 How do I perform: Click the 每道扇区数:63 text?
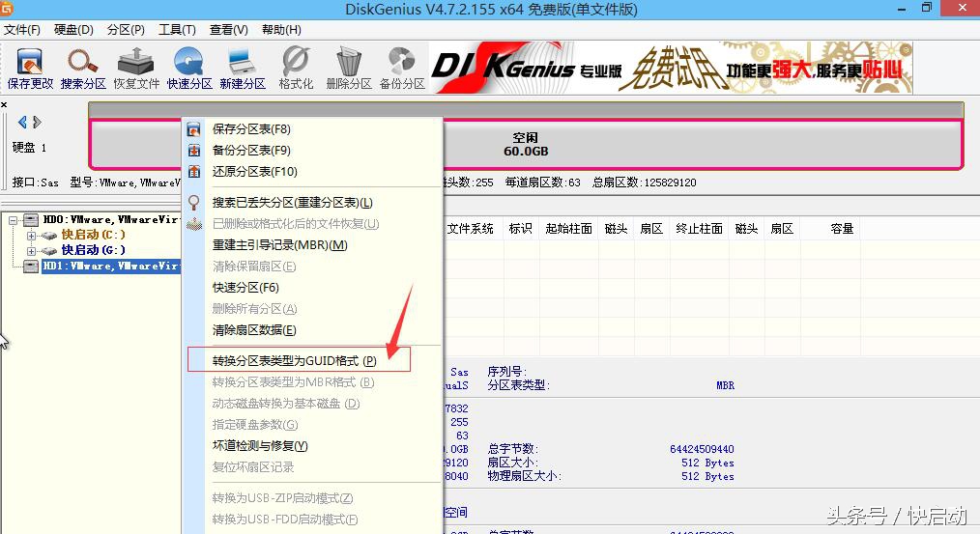(x=542, y=183)
